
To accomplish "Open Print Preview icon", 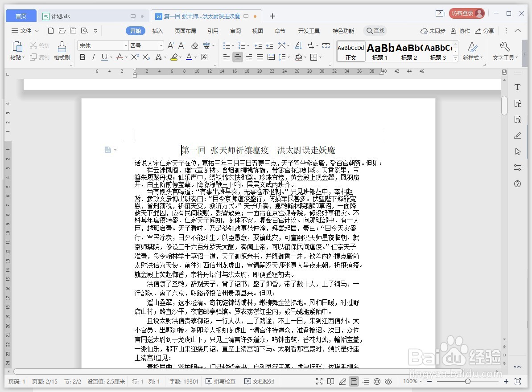I will 84,31.
